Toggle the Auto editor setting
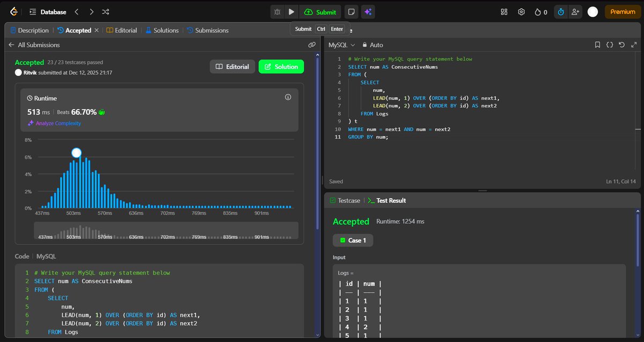 372,45
